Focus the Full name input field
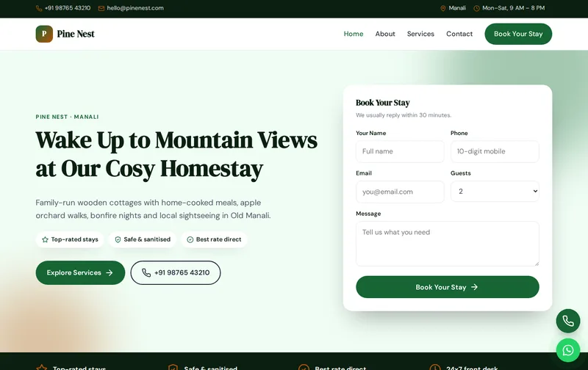588x370 pixels. tap(400, 152)
